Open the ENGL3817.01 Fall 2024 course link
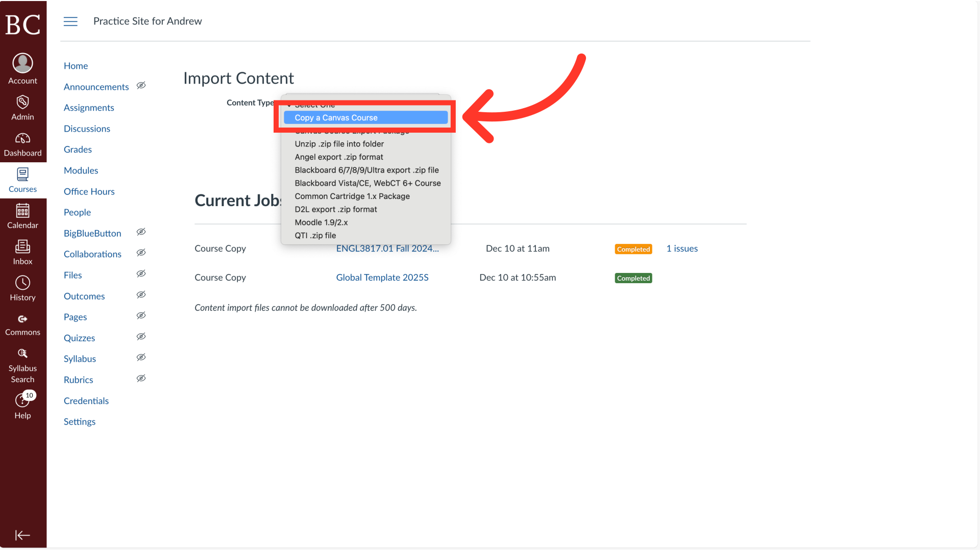Viewport: 980px width, 551px height. click(387, 248)
